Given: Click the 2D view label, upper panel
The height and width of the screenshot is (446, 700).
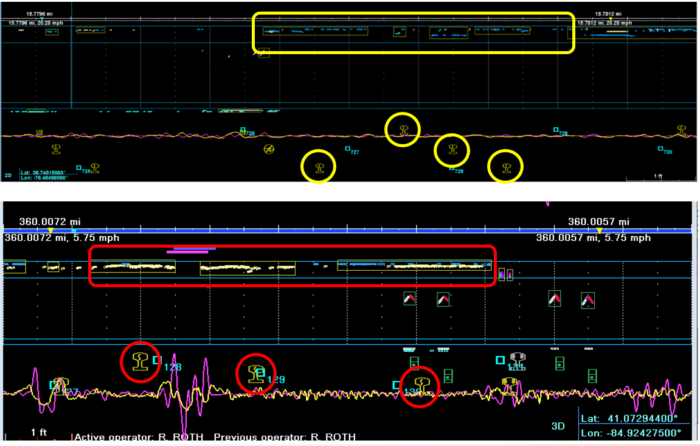Looking at the screenshot, I should click(x=8, y=175).
